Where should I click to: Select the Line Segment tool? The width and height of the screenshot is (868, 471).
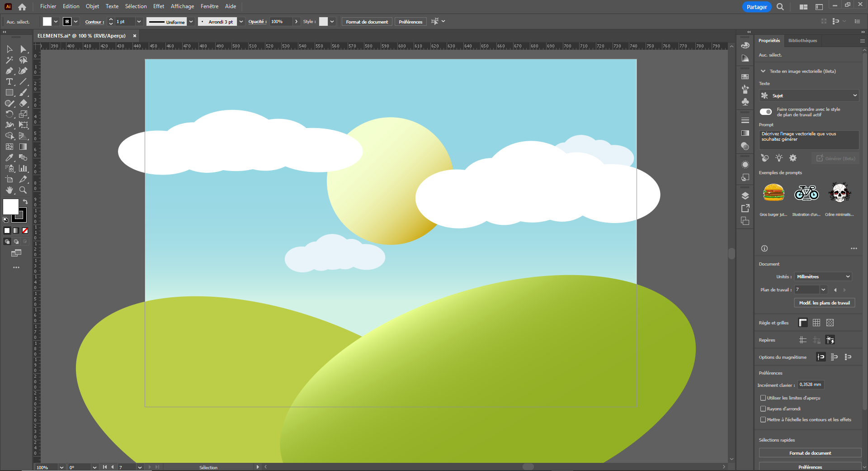pos(24,81)
